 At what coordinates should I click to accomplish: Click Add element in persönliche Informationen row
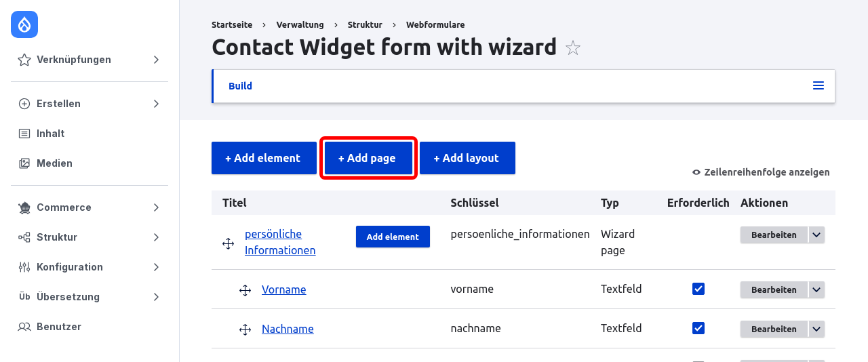tap(393, 237)
